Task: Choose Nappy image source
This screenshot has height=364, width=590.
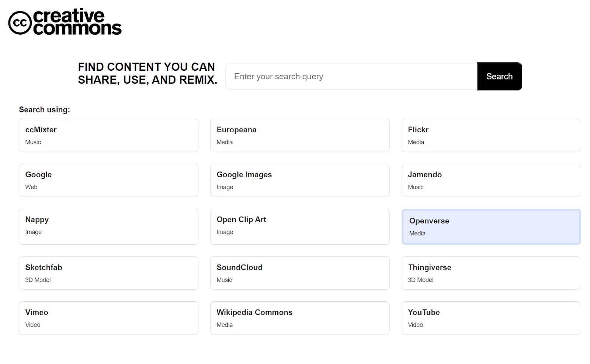Action: [108, 227]
